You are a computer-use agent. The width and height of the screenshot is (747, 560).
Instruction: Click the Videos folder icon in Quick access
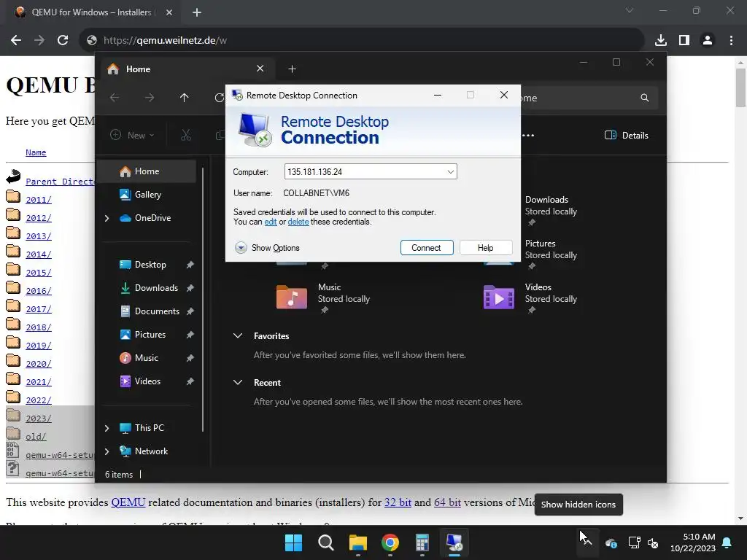[x=499, y=297]
